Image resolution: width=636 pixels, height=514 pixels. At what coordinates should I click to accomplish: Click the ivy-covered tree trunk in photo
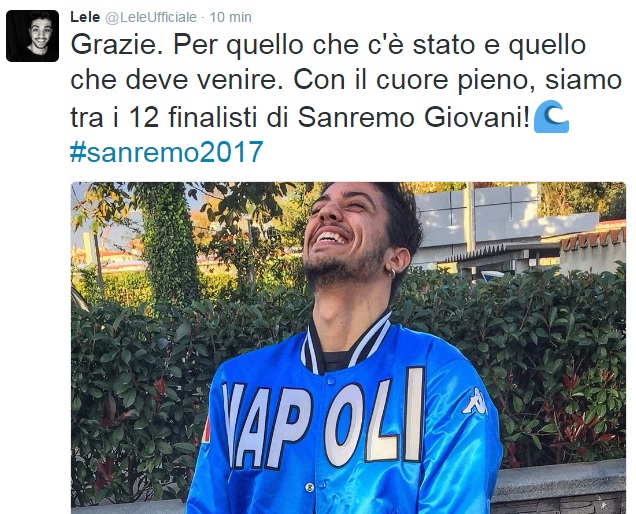(x=168, y=243)
